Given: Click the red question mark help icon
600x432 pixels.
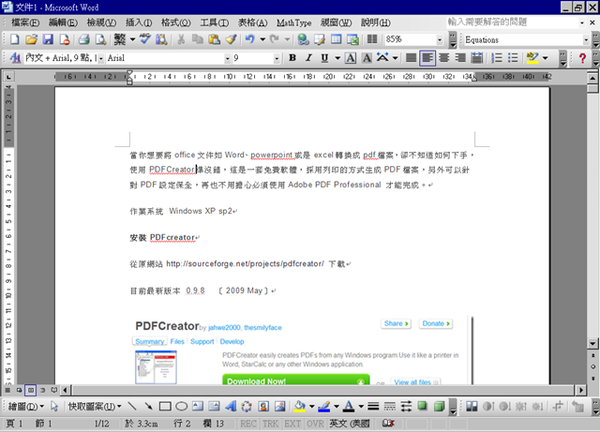Looking at the screenshot, I should [x=582, y=58].
